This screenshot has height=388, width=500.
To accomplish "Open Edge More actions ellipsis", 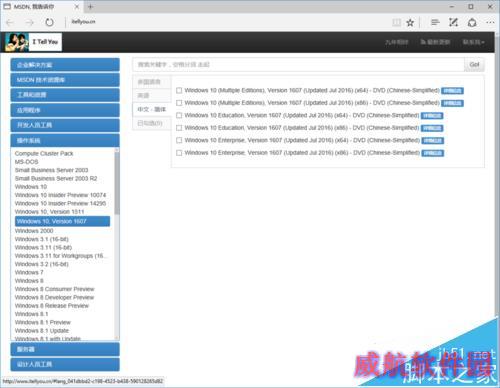I will point(490,22).
